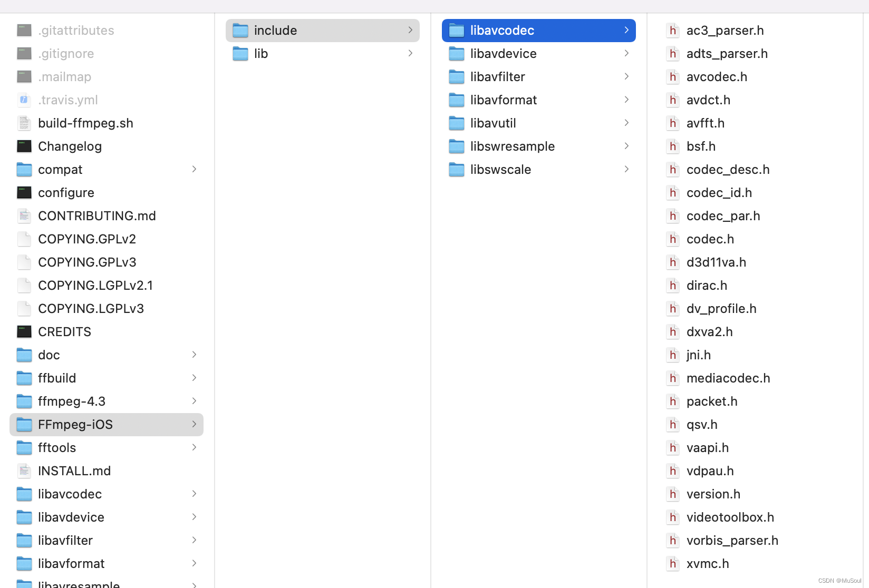Select the libavfilter folder in first column

click(107, 541)
